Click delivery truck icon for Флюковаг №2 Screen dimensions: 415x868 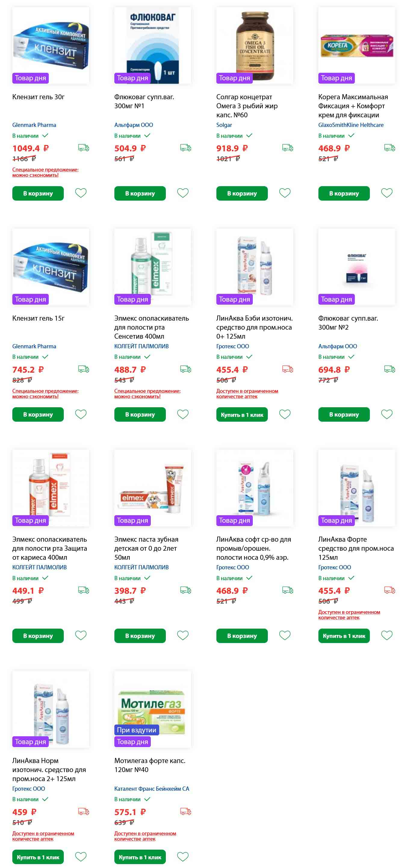(x=389, y=369)
